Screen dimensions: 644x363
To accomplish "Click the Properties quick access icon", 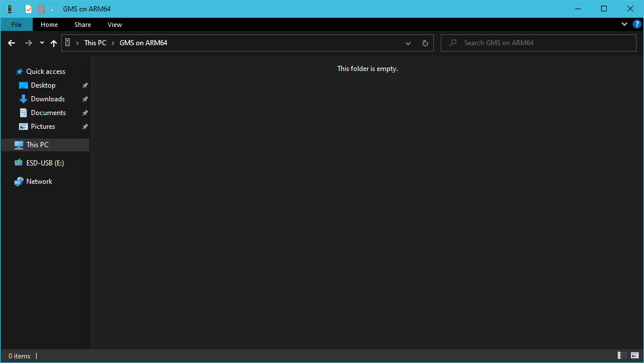I will pos(29,9).
